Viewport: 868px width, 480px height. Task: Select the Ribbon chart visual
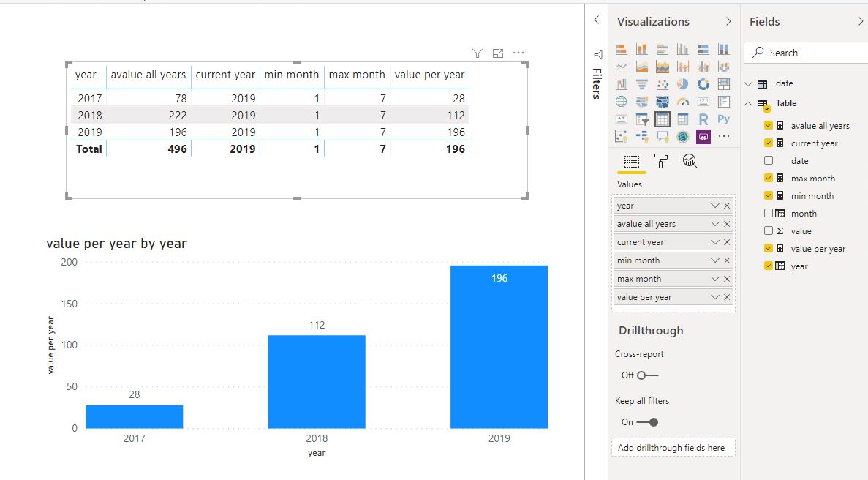723,67
